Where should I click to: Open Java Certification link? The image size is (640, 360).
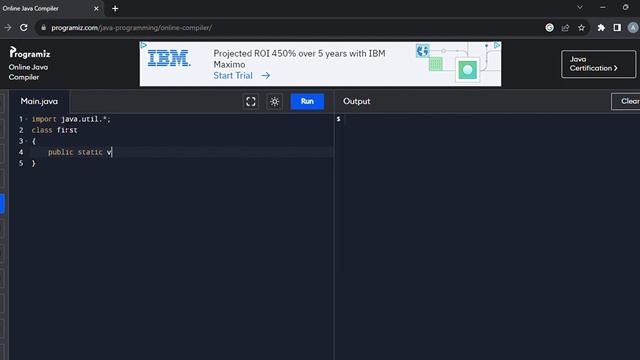coord(598,64)
